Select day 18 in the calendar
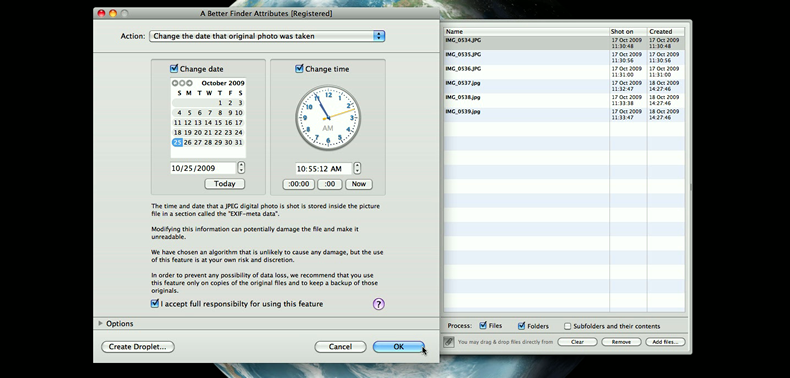Viewport: 790px width, 378px height. pyautogui.click(x=177, y=133)
